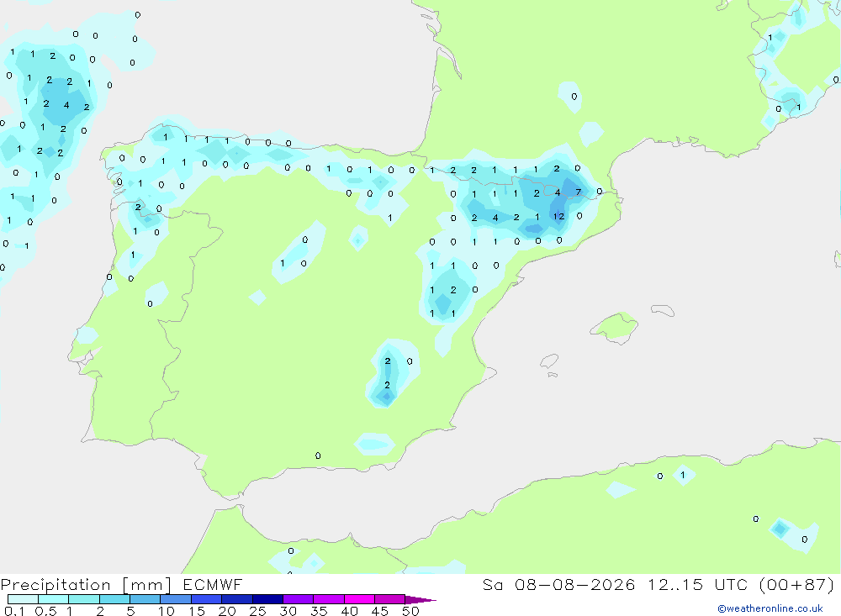The height and width of the screenshot is (616, 841).
Task: Select the 20–25 mm legend color swatch
Action: pos(237,599)
